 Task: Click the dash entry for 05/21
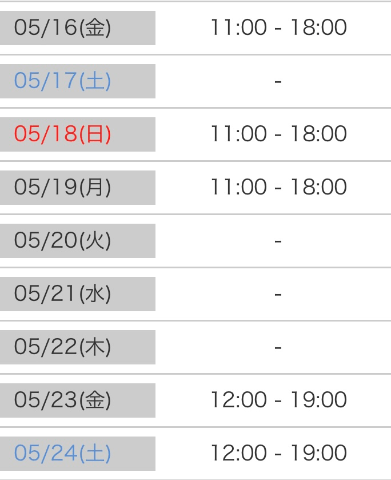278,294
